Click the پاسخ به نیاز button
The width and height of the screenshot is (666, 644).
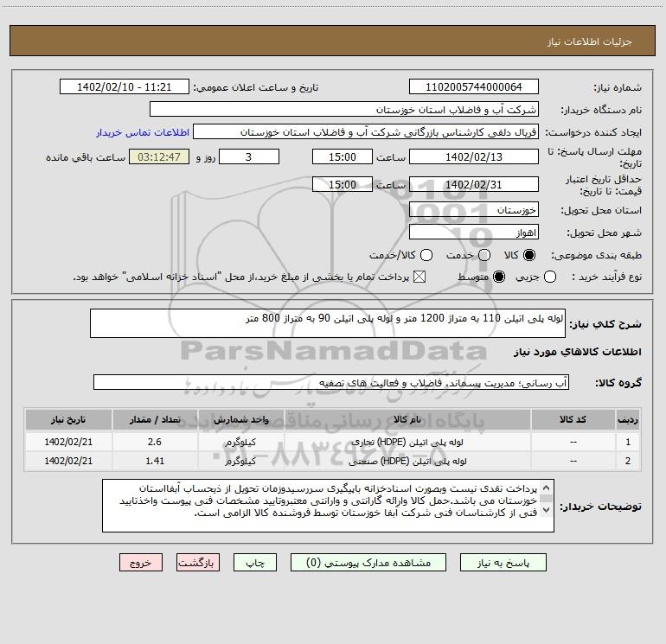click(503, 563)
